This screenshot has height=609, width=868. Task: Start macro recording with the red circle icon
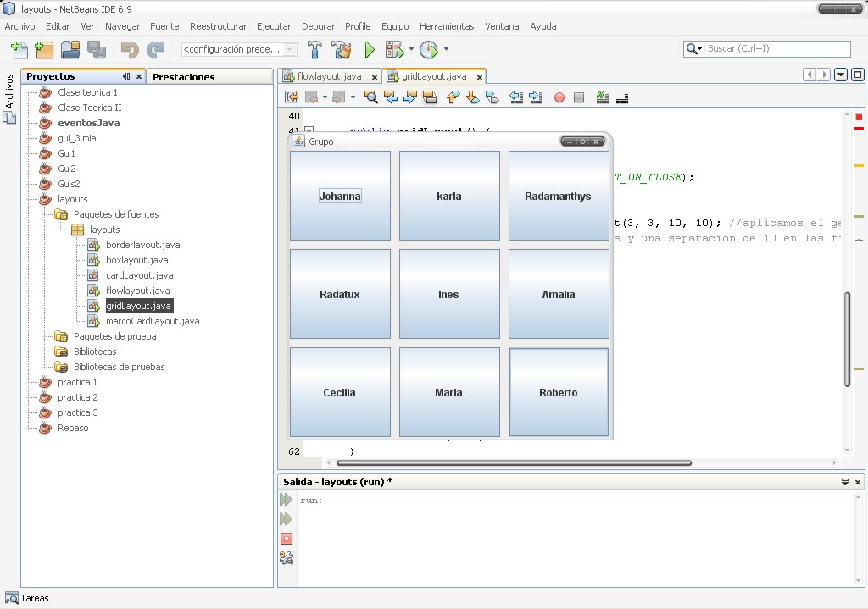coord(559,97)
